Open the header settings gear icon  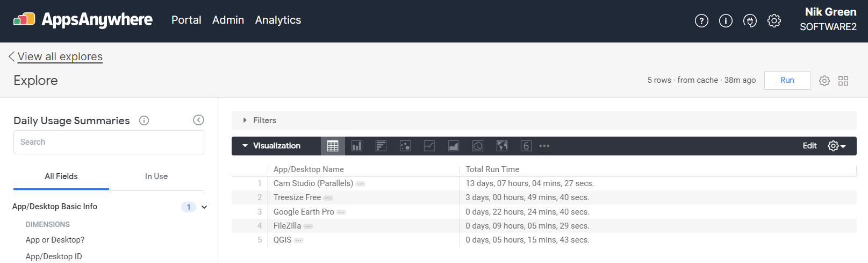774,20
